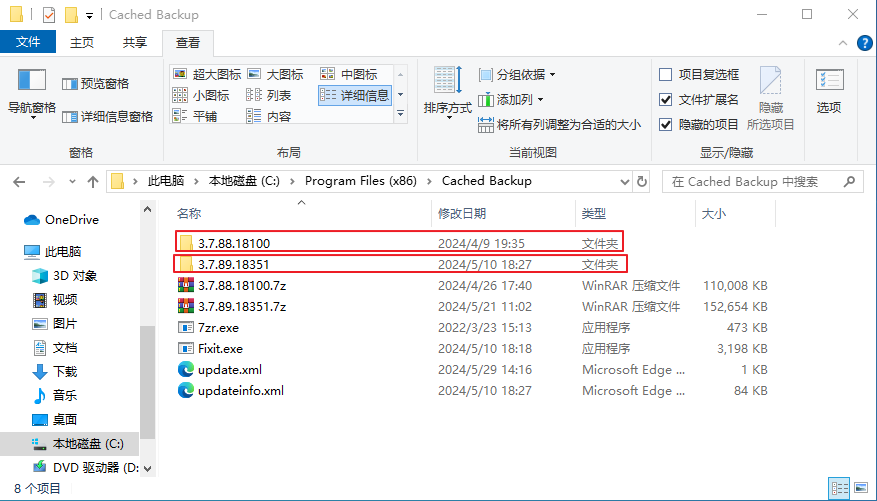Toggle the Details pane (详细信息窗格)
877x501 pixels.
point(107,117)
